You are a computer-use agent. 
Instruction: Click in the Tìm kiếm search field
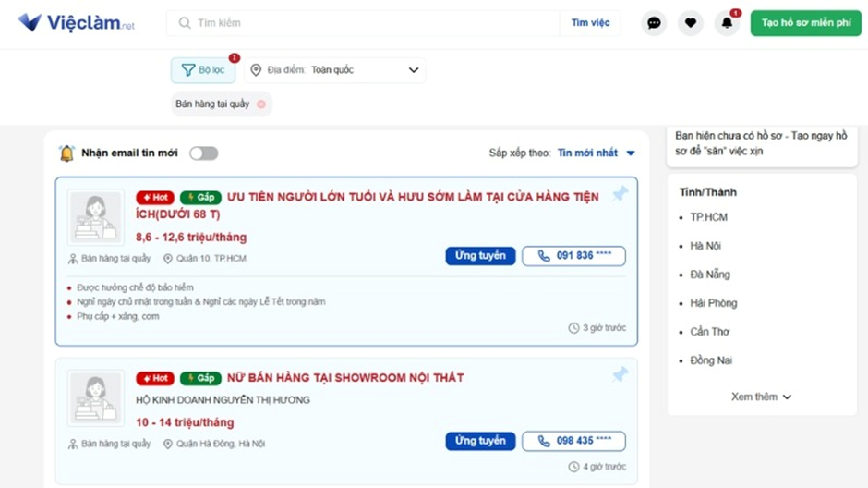(369, 23)
